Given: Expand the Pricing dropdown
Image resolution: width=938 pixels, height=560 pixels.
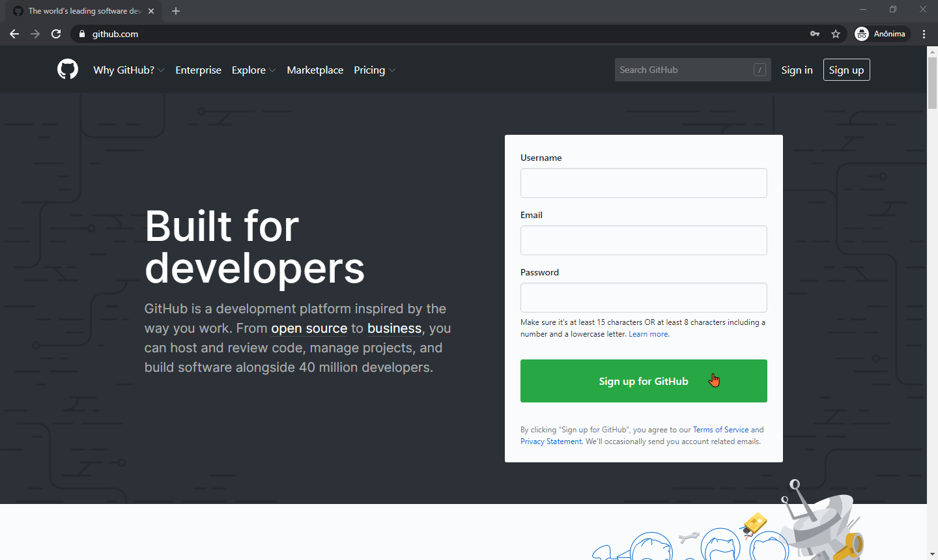Looking at the screenshot, I should coord(375,70).
